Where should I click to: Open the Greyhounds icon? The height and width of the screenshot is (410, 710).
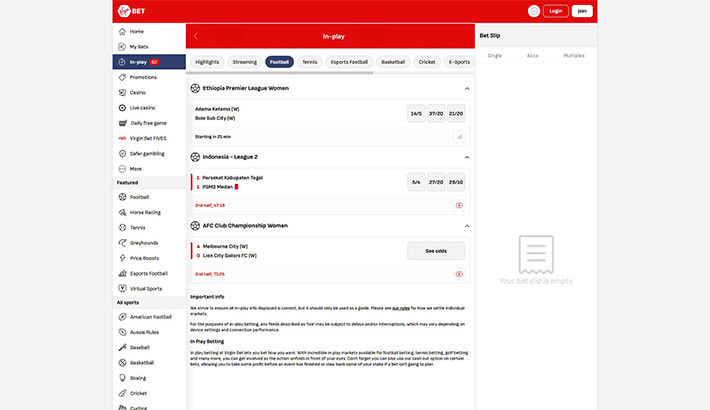(x=122, y=243)
